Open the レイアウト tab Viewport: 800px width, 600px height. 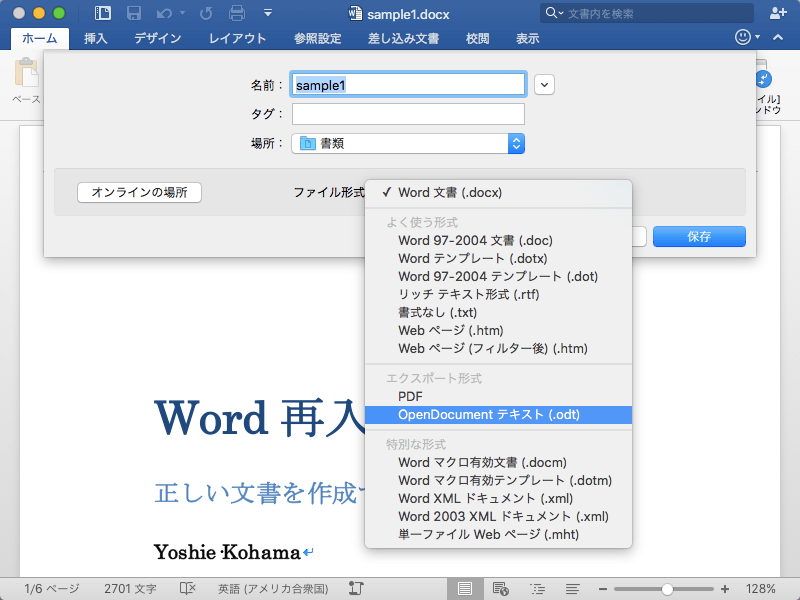click(x=237, y=38)
